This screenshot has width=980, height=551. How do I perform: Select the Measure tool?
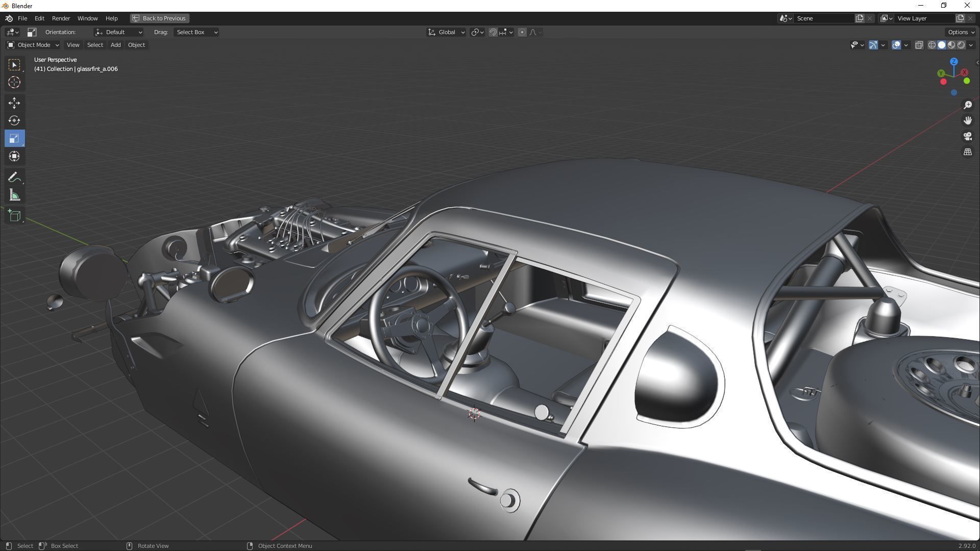click(x=14, y=195)
